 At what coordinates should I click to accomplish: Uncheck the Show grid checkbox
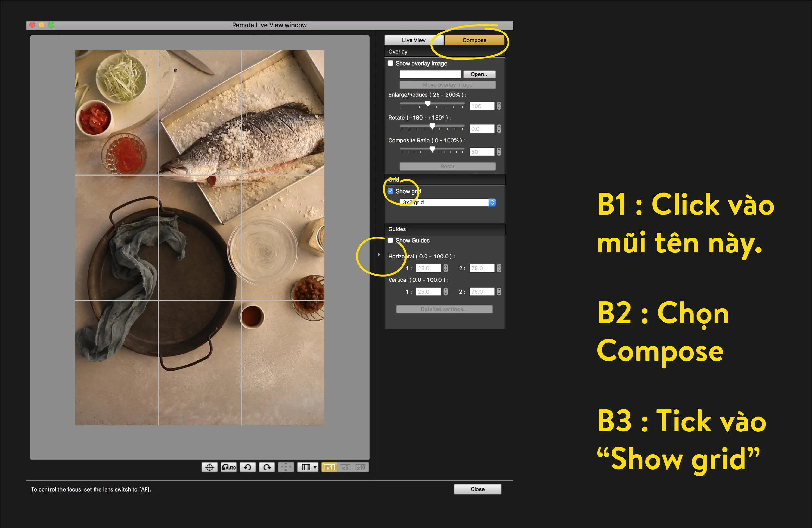click(x=391, y=191)
